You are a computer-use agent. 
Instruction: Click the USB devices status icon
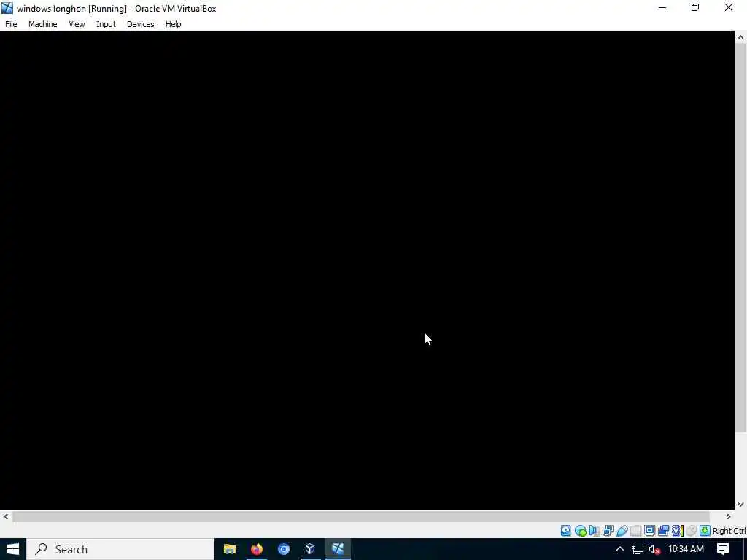[x=622, y=531]
